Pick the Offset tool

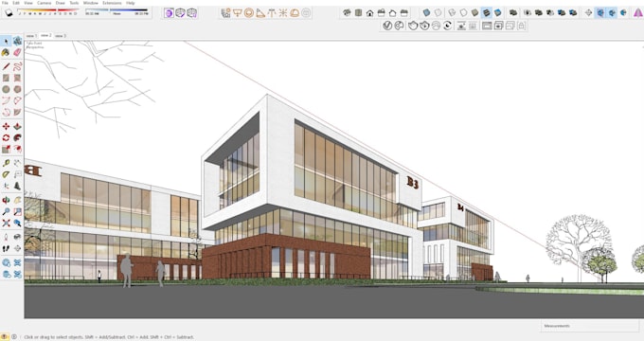[17, 149]
